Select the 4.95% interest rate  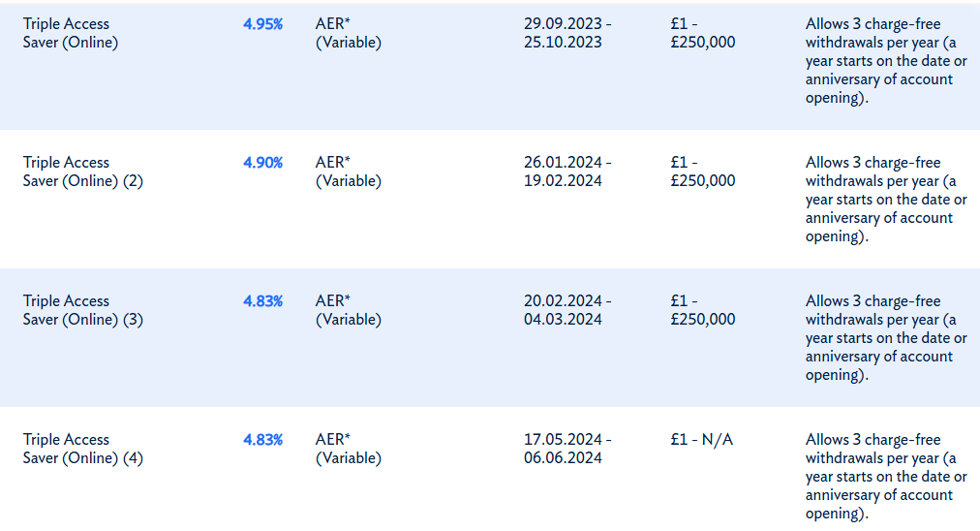point(262,24)
